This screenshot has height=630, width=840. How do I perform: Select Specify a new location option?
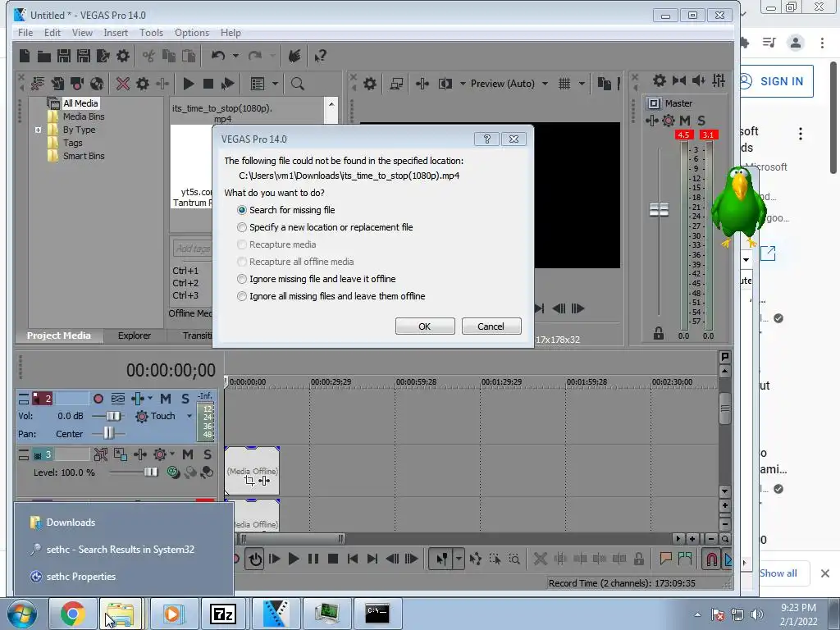(x=325, y=227)
